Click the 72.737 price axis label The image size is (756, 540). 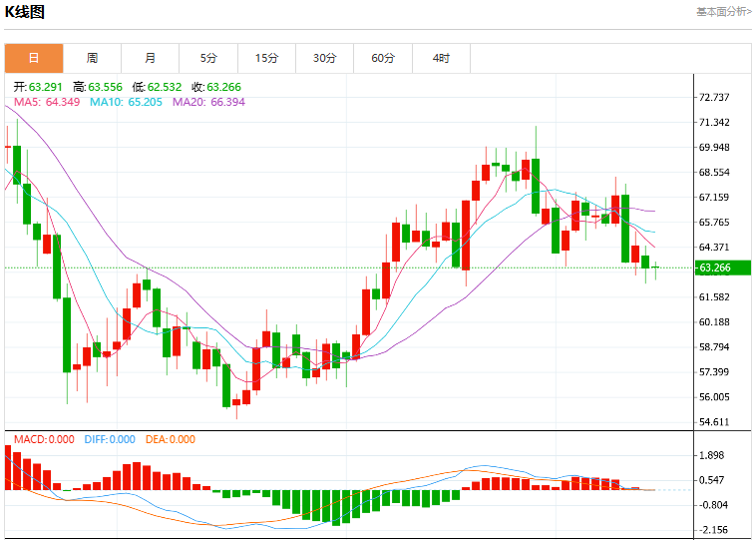[x=714, y=98]
